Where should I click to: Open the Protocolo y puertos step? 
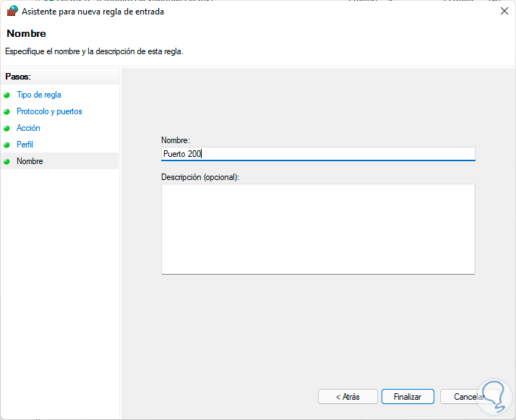point(49,111)
